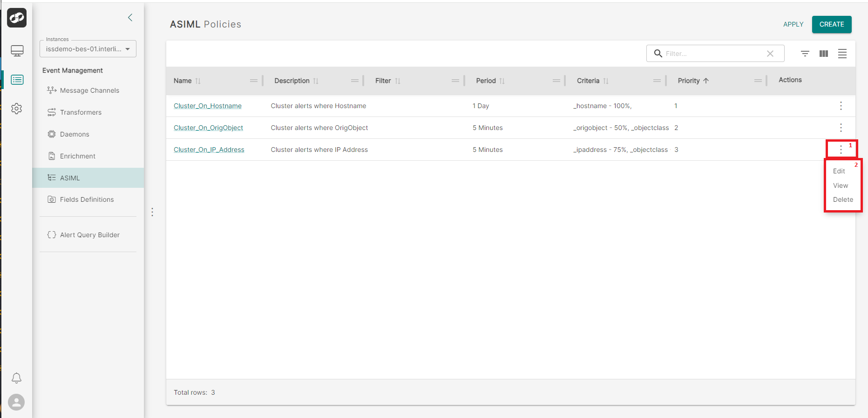The width and height of the screenshot is (868, 418).
Task: Click the CREATE button
Action: [832, 24]
